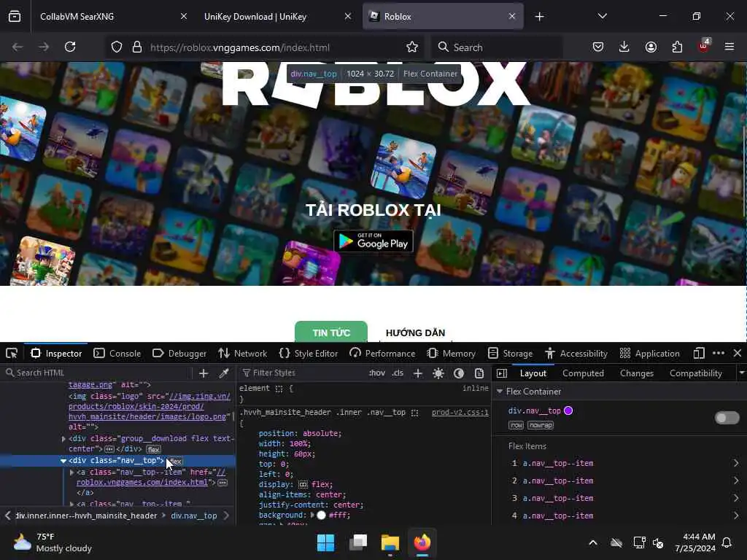Open the Storage panel

(x=510, y=354)
